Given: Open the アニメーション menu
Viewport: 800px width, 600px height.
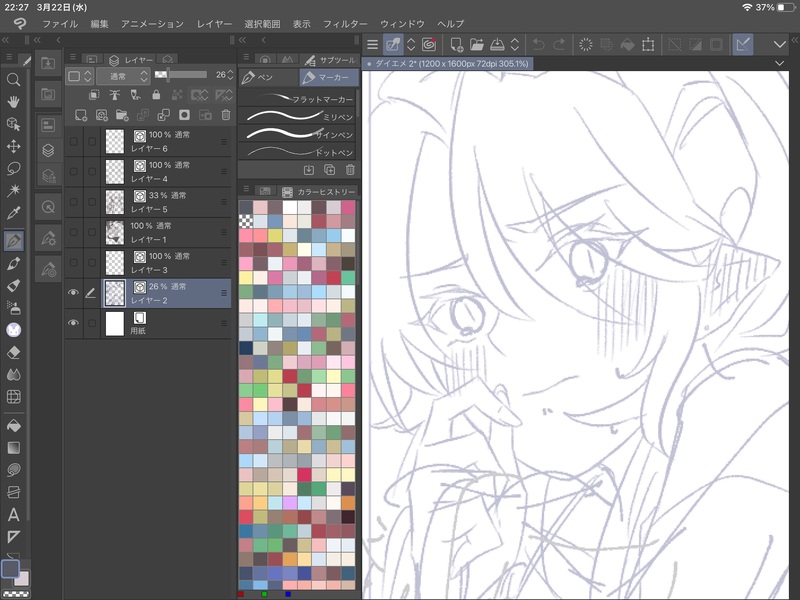Looking at the screenshot, I should tap(152, 24).
